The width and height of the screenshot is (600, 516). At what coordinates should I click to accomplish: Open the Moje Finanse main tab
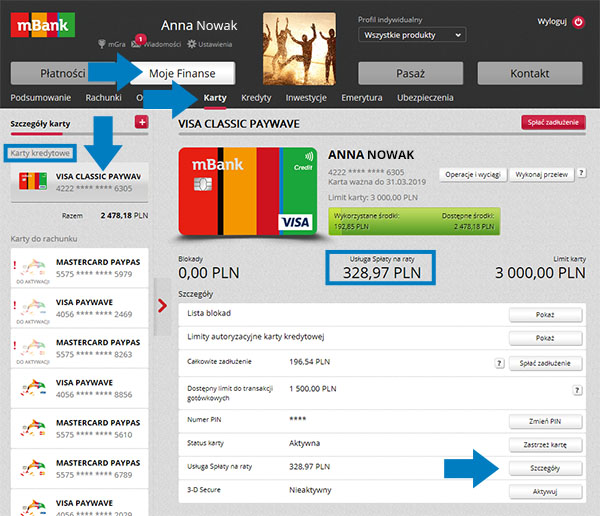pos(183,73)
